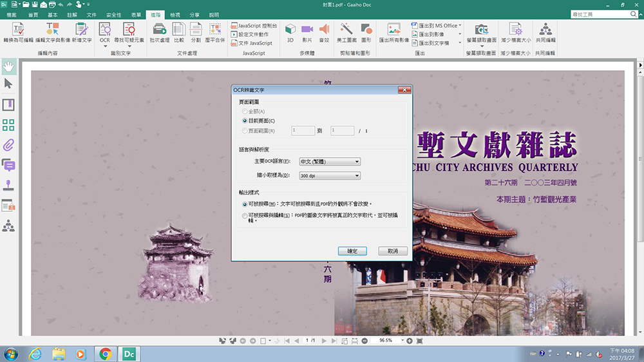
Task: Expand the 300 dpi resolution dropdown
Action: coord(330,175)
